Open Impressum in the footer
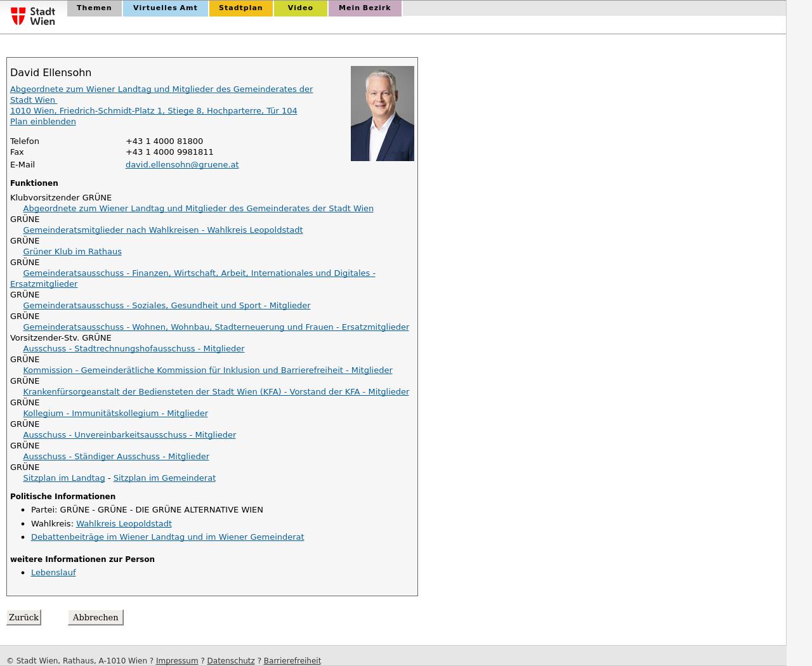The image size is (812, 666). click(177, 661)
